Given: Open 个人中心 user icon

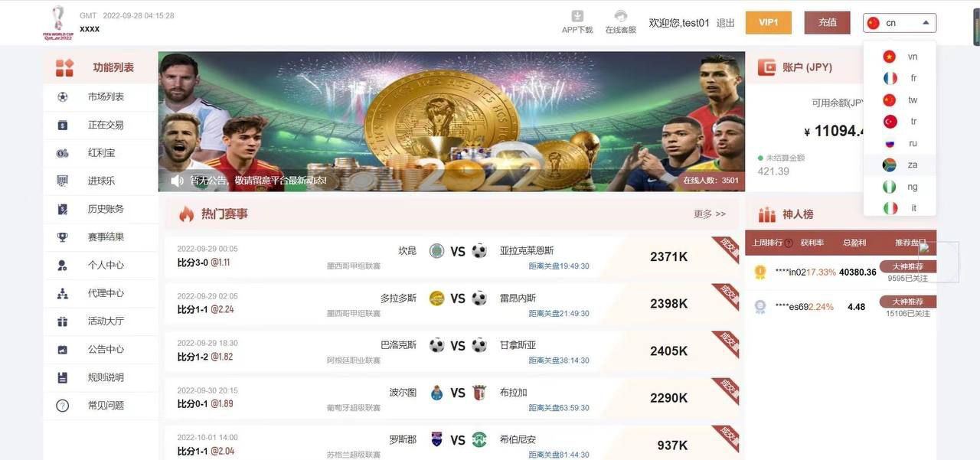Looking at the screenshot, I should pyautogui.click(x=63, y=265).
